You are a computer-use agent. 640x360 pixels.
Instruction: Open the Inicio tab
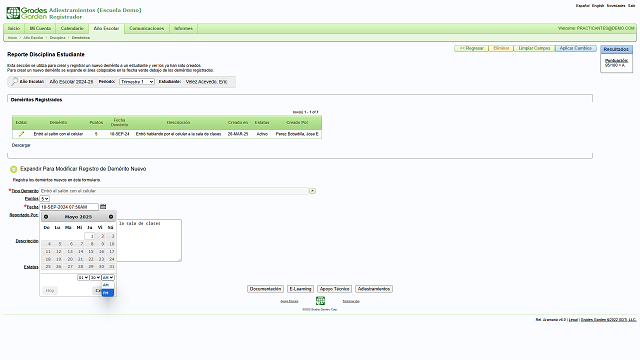(14, 28)
